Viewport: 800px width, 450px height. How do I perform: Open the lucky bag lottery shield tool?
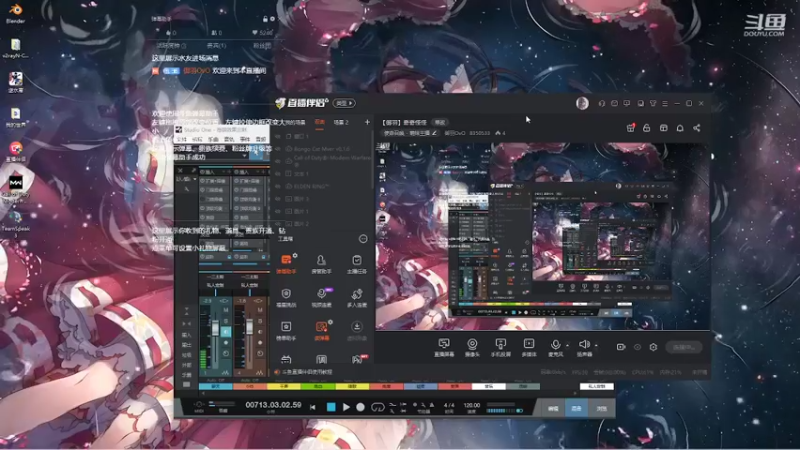pos(286,297)
